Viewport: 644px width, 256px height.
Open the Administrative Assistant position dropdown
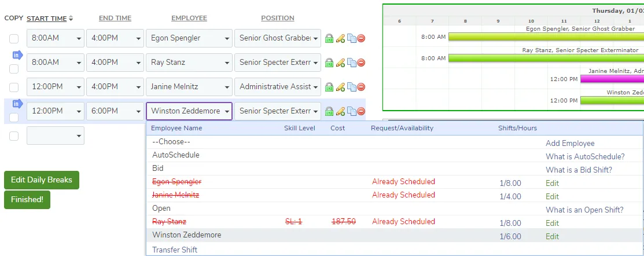[278, 87]
